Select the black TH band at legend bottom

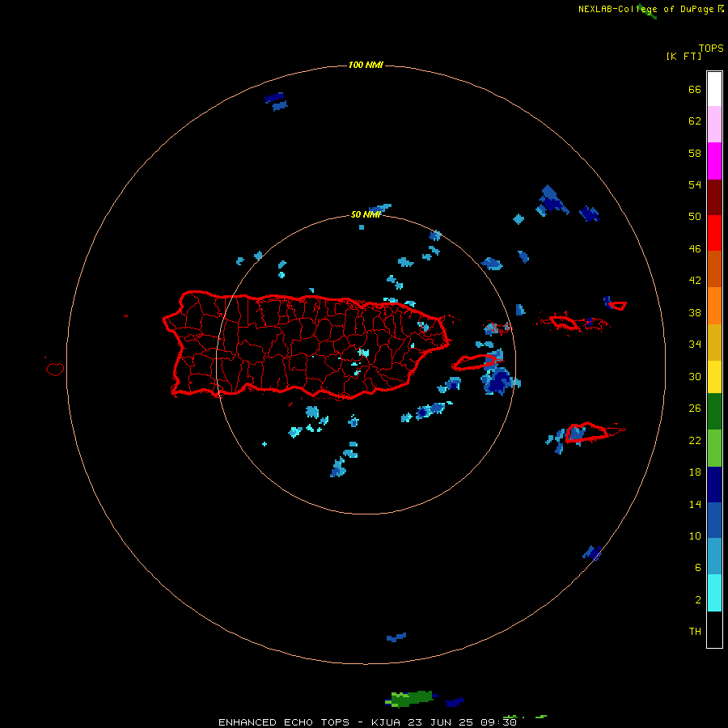coord(714,629)
